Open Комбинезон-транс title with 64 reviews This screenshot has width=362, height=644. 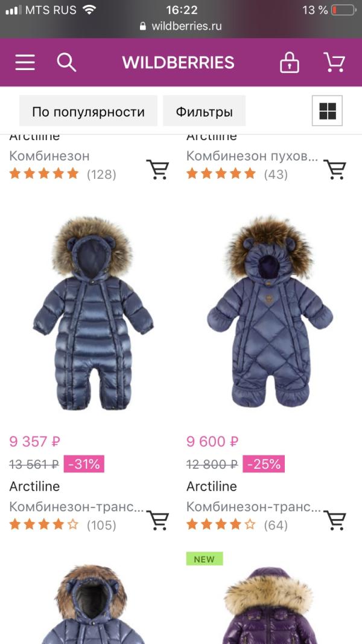253,507
